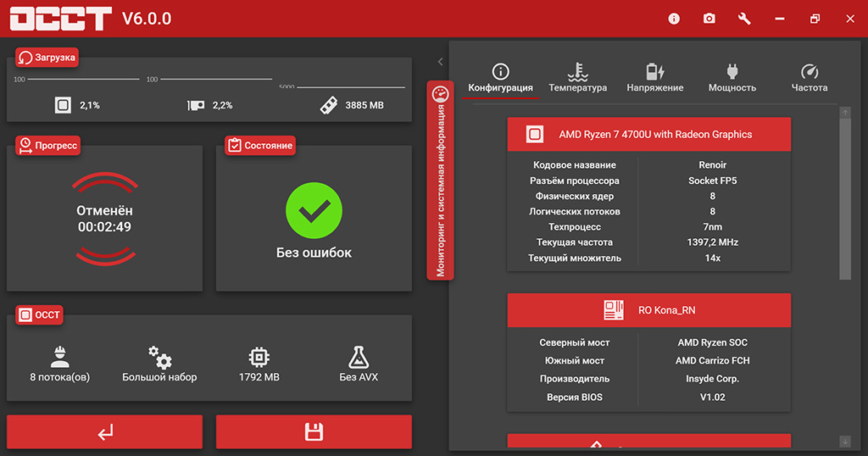Click the motherboard icon in Kona_RN header
868x456 pixels.
(x=614, y=310)
